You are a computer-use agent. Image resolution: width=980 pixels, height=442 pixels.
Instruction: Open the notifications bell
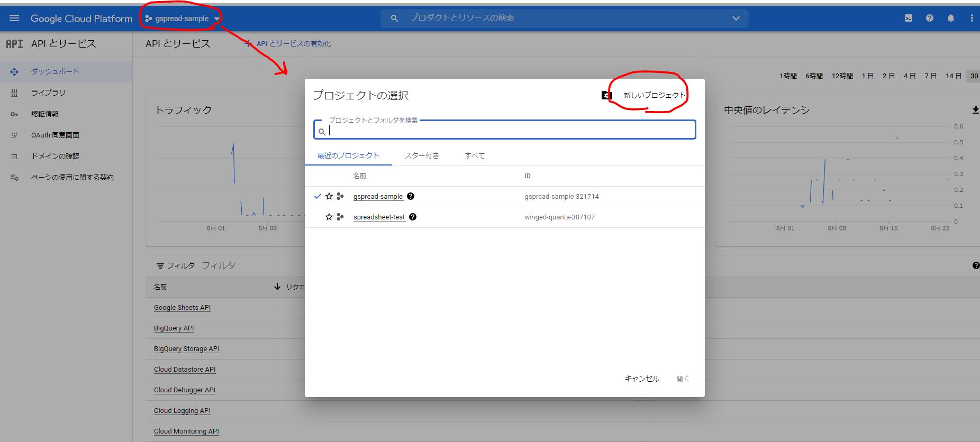tap(950, 19)
